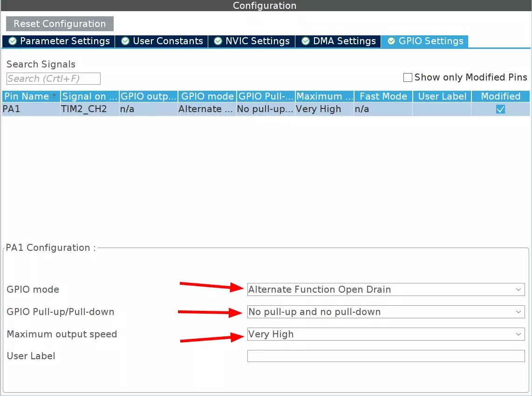
Task: Click the DMA Settings green check icon
Action: 305,41
